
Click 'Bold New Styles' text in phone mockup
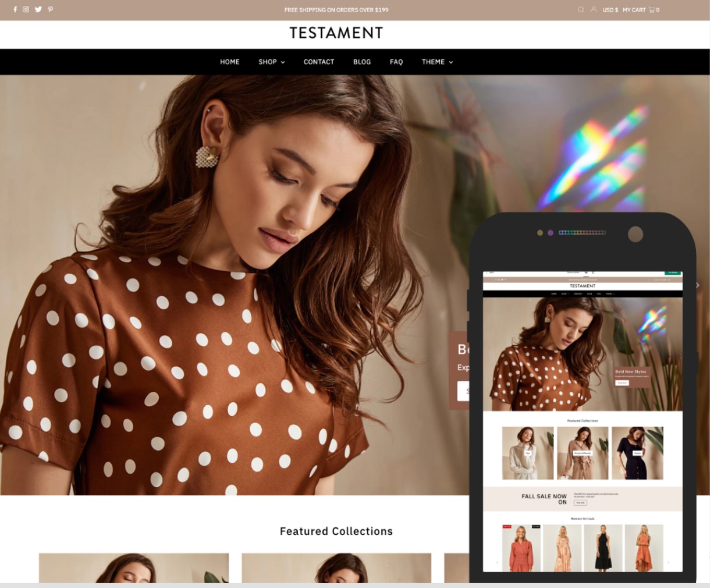631,371
